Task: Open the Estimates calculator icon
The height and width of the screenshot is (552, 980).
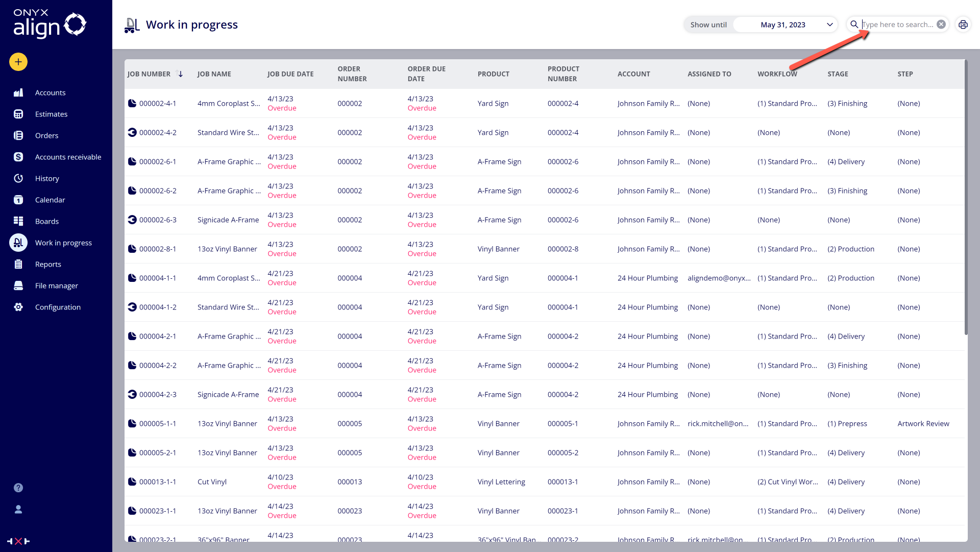Action: click(18, 114)
